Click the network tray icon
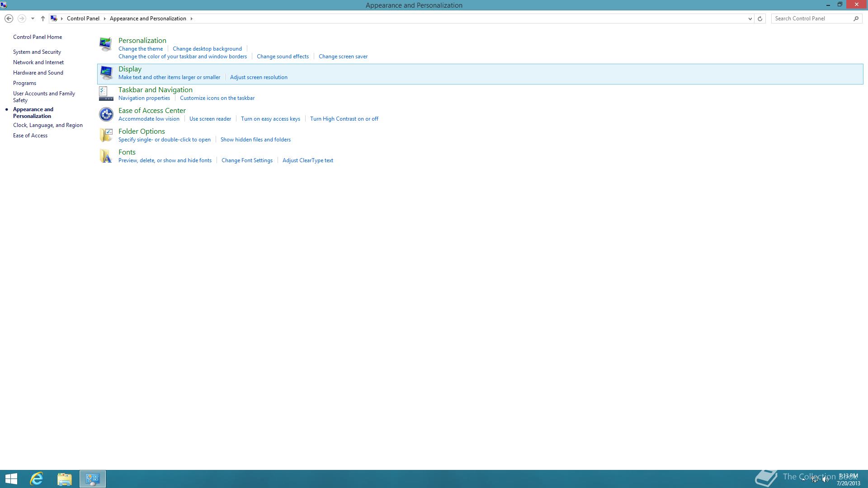The width and height of the screenshot is (868, 488). click(815, 479)
